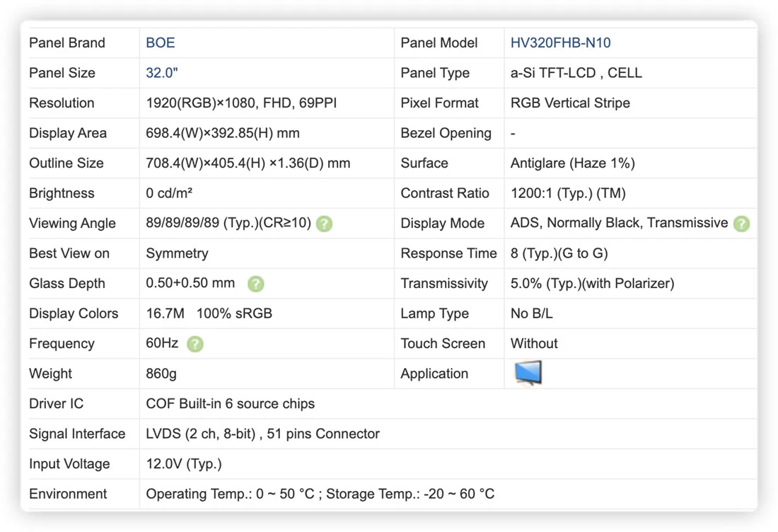This screenshot has width=778, height=532.
Task: Click the Weight 860g value
Action: point(161,374)
